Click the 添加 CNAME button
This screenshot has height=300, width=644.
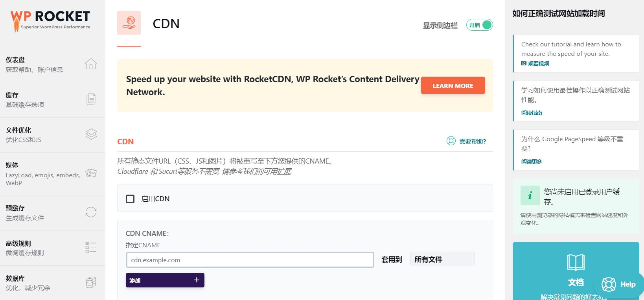(x=165, y=280)
